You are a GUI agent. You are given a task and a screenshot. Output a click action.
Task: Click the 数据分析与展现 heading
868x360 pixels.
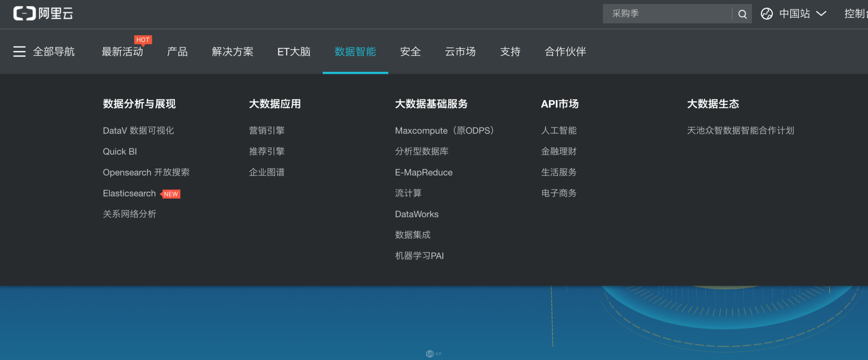tap(139, 104)
